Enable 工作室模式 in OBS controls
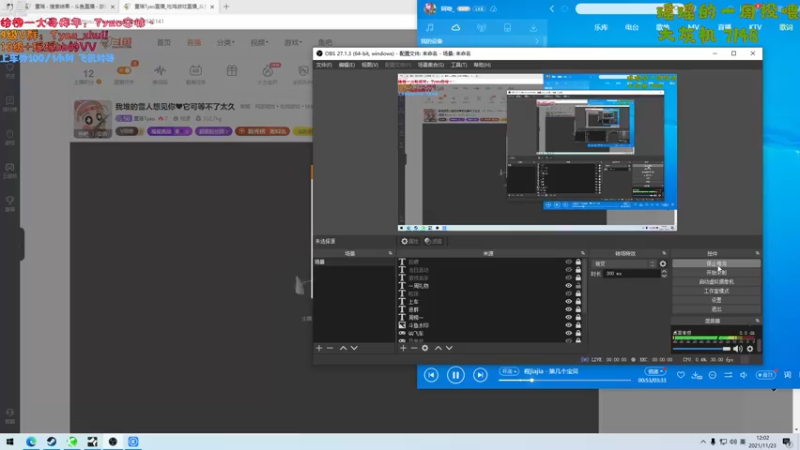Screen dimensions: 800x450 716,291
